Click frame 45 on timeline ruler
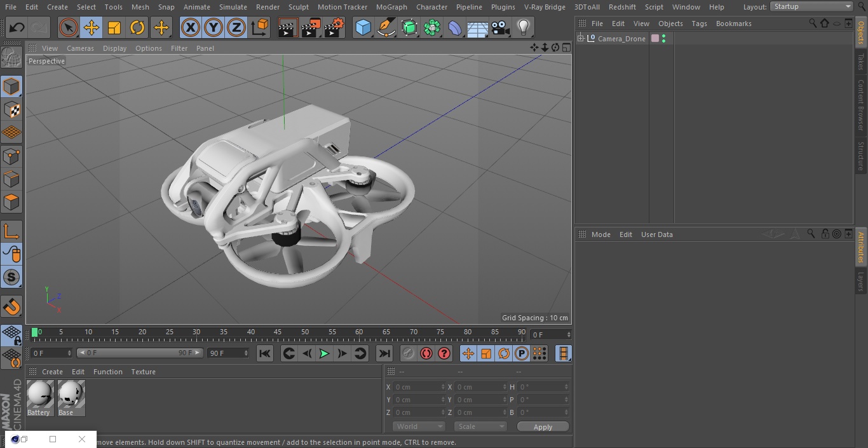Viewport: 868px width, 448px height. (278, 332)
